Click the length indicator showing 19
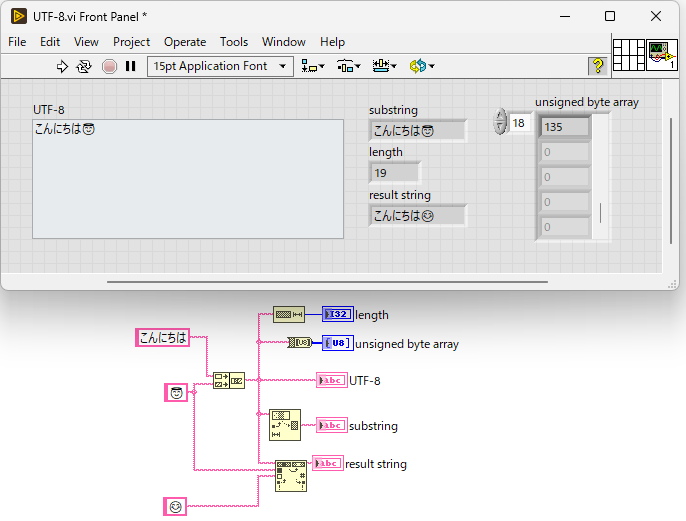This screenshot has height=521, width=686. click(x=395, y=173)
